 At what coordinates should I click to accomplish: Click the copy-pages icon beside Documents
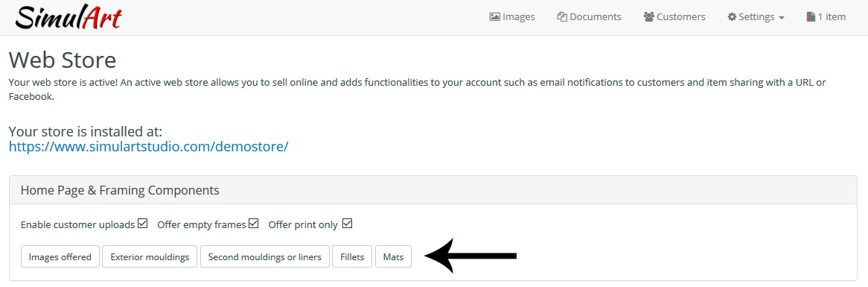562,17
